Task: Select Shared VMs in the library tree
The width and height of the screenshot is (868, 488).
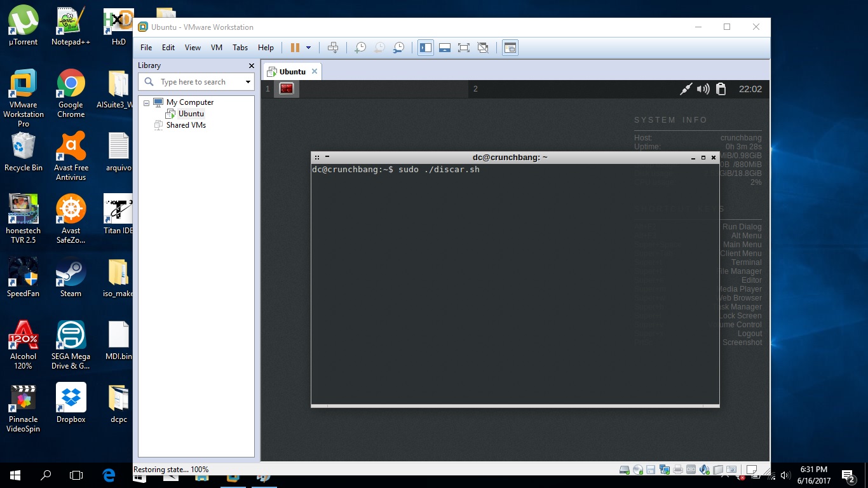Action: click(x=186, y=125)
